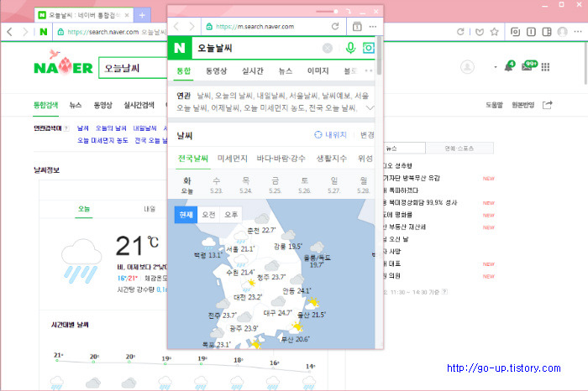The image size is (588, 391).
Task: Select the 오후 map time toggle
Action: click(x=231, y=215)
